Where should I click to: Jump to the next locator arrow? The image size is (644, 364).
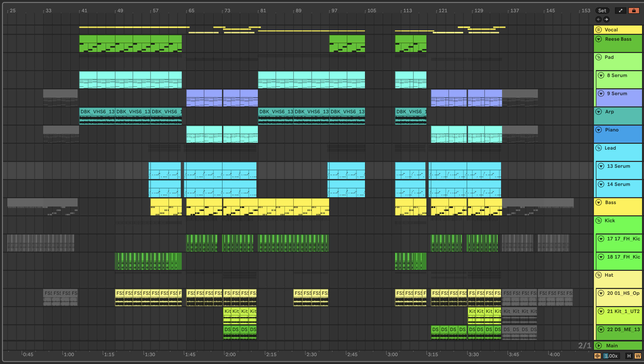[606, 19]
